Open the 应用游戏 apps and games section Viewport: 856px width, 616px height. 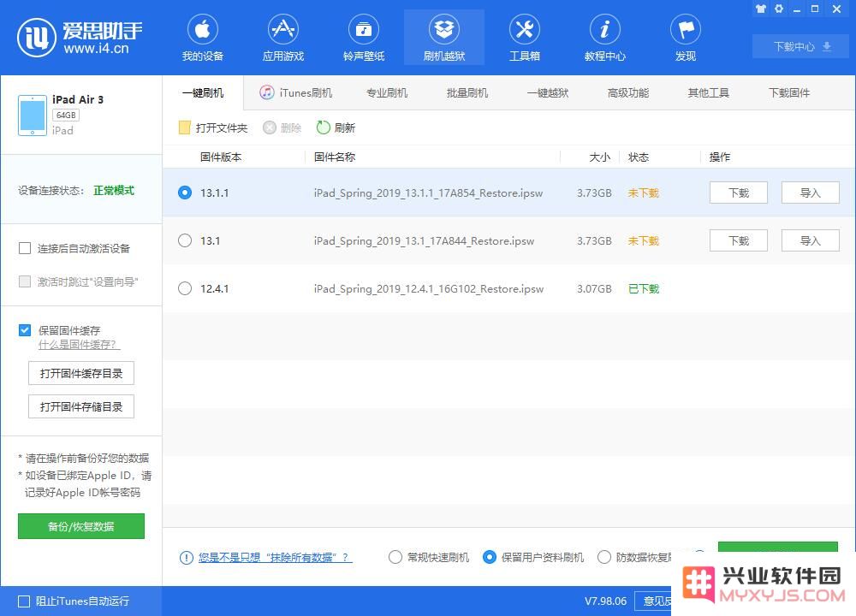point(282,37)
